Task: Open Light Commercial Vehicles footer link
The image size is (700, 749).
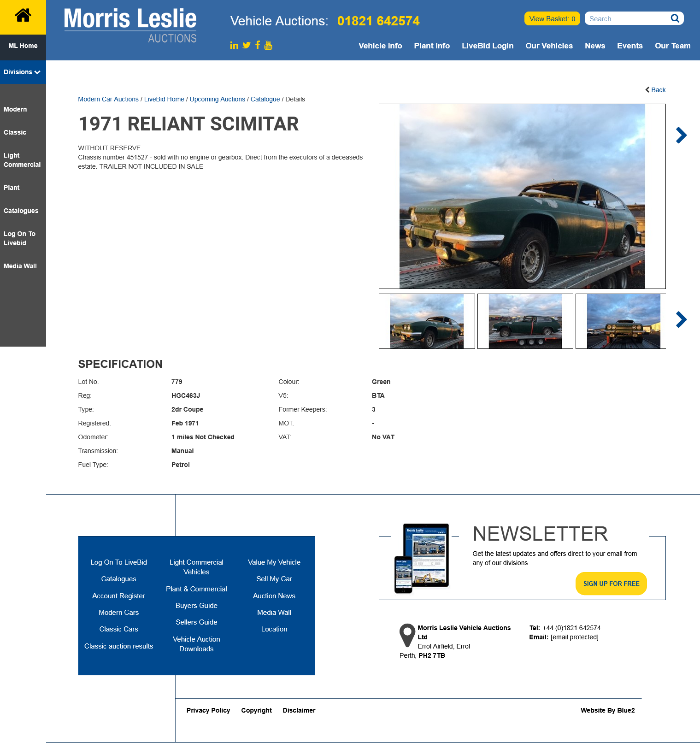Action: pos(196,567)
